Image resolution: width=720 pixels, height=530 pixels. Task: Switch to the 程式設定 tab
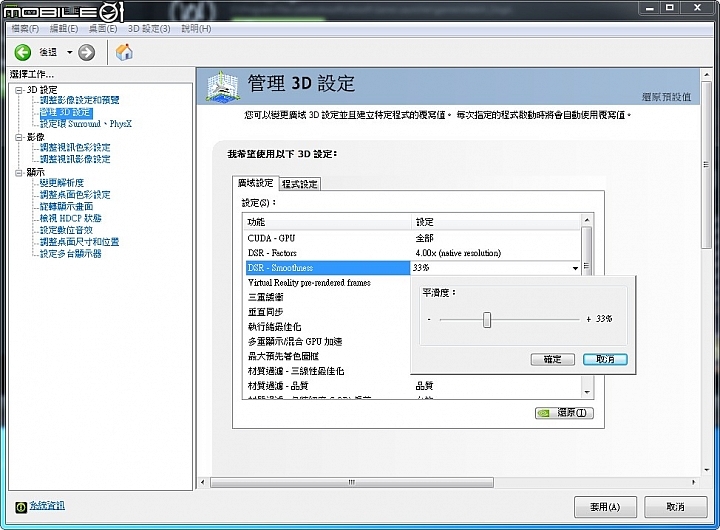pos(299,184)
